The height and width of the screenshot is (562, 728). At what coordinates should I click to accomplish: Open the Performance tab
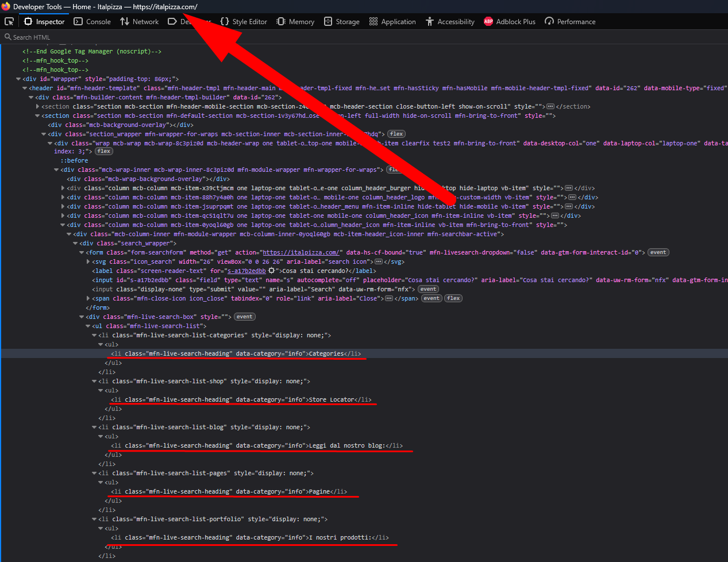571,21
